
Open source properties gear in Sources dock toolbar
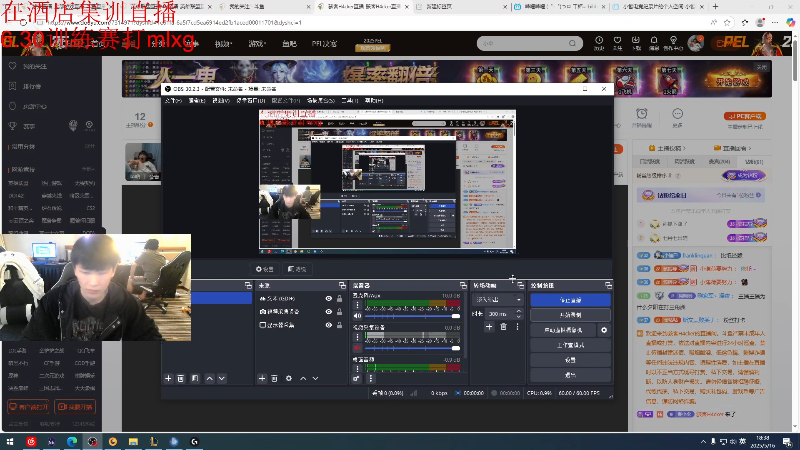[289, 379]
